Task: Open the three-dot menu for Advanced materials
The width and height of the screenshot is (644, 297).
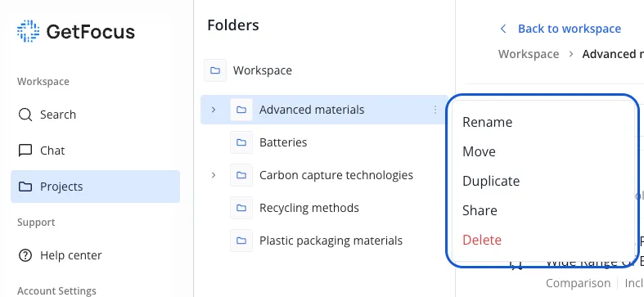Action: tap(435, 110)
